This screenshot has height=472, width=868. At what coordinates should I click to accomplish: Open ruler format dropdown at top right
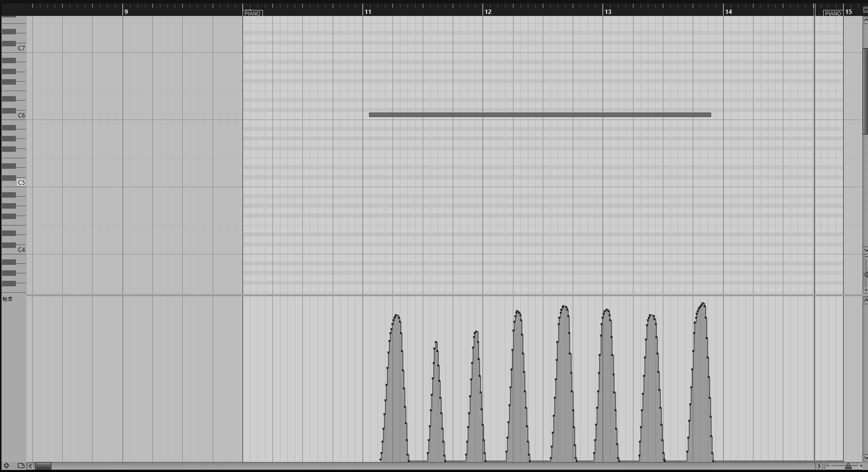pyautogui.click(x=865, y=9)
